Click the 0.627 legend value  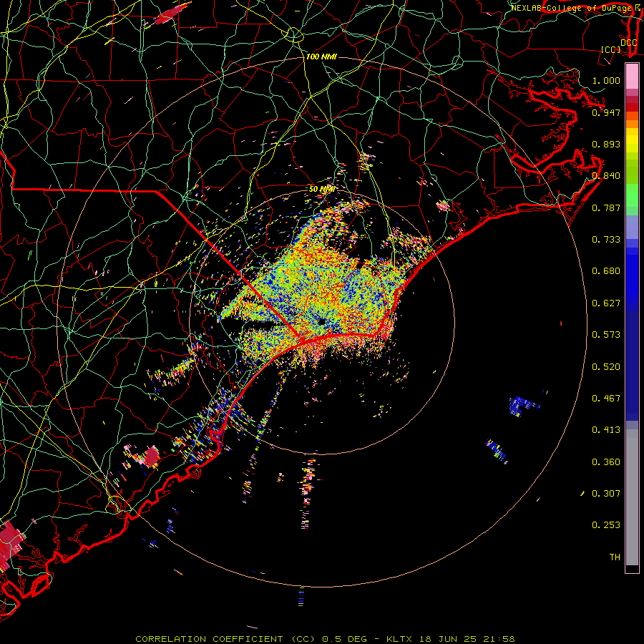pos(606,303)
